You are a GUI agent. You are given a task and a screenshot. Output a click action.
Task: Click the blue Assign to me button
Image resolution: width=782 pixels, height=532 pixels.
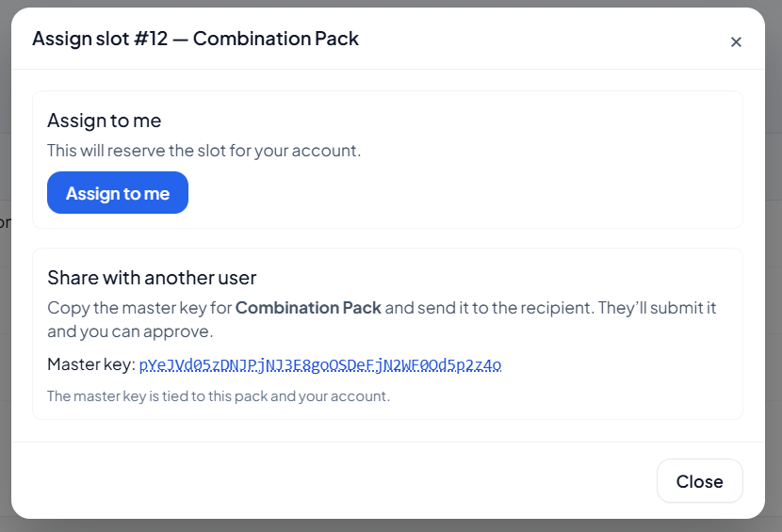118,193
